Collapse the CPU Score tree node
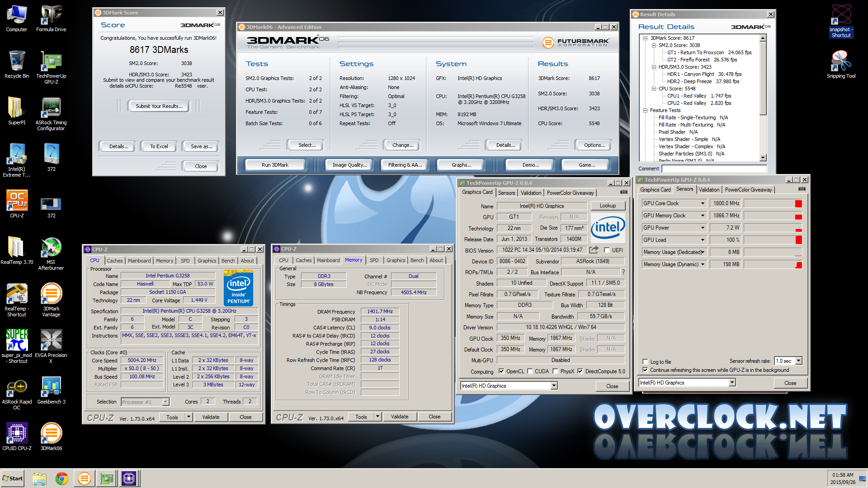Screen dimensions: 868x488 [654, 89]
